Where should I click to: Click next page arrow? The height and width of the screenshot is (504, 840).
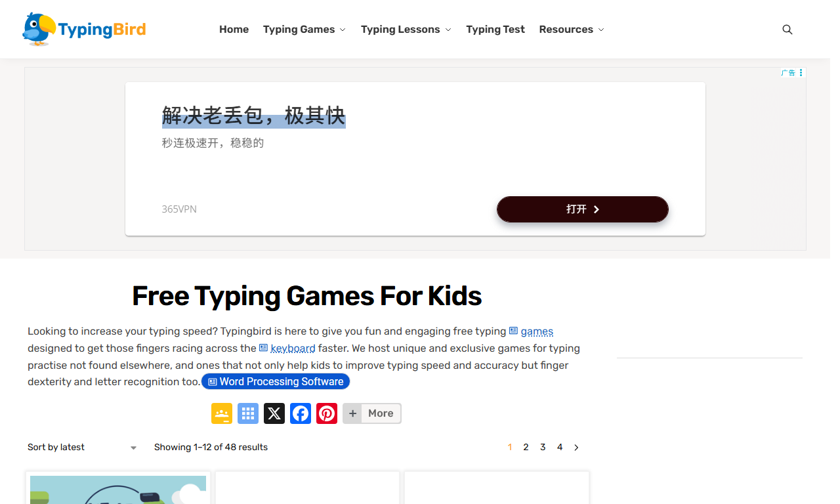[576, 448]
